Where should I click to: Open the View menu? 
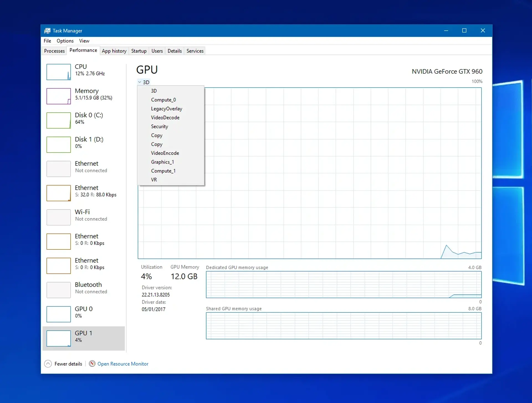[x=84, y=41]
